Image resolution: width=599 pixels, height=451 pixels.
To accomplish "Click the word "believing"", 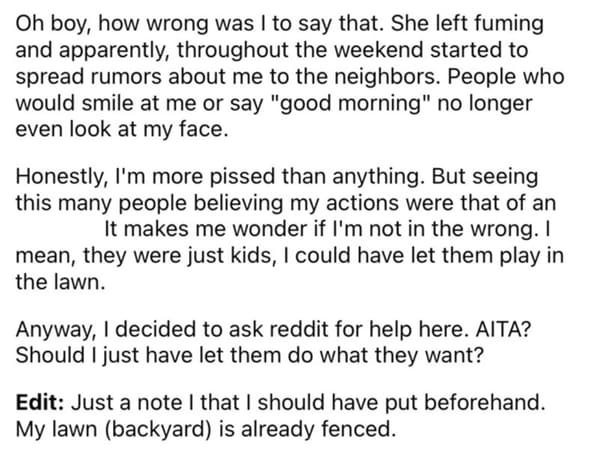I will point(238,204).
